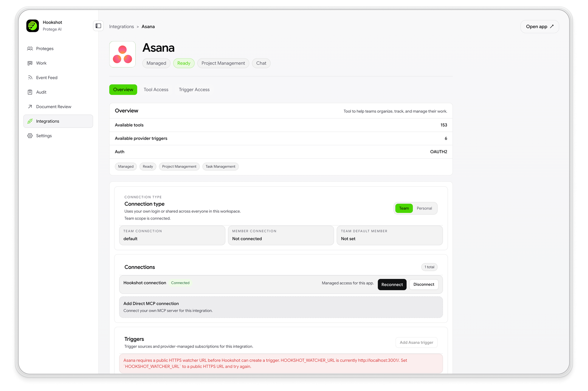Click the Triggers section heading
The height and width of the screenshot is (391, 588).
tap(134, 339)
